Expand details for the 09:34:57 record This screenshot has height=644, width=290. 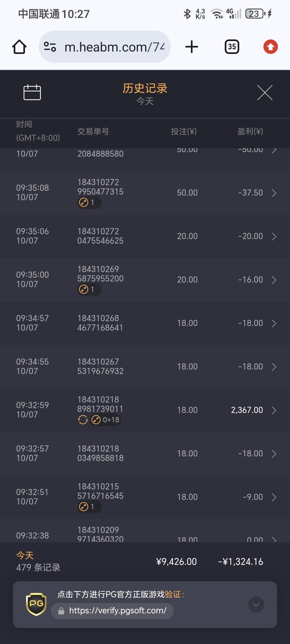[x=274, y=323]
